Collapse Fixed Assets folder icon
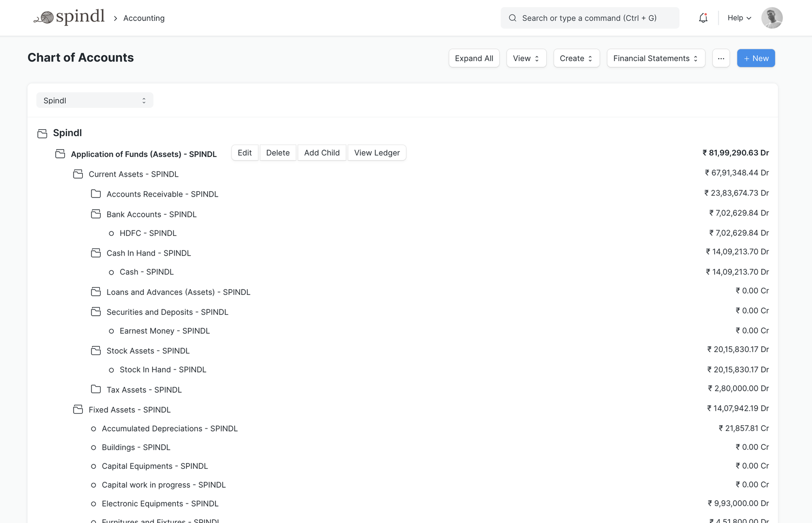The height and width of the screenshot is (523, 812). [78, 409]
